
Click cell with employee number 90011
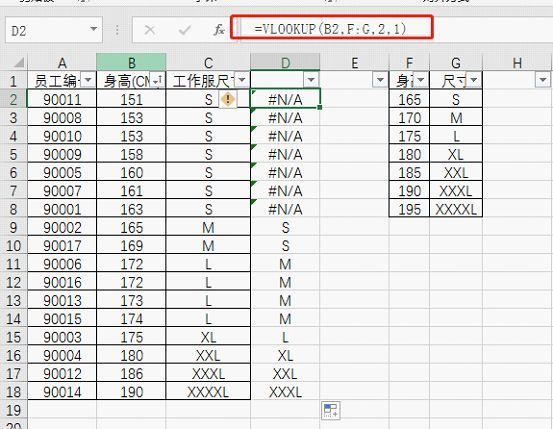[x=62, y=99]
